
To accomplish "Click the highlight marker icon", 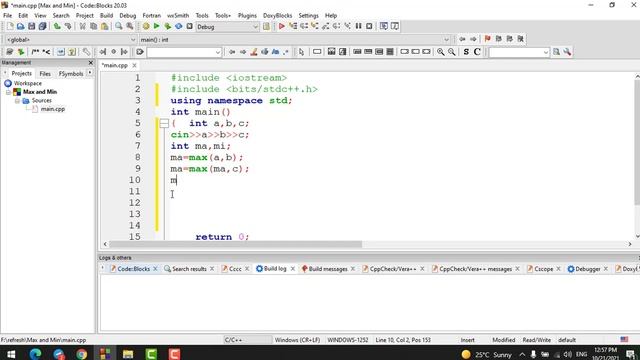I will [254, 52].
